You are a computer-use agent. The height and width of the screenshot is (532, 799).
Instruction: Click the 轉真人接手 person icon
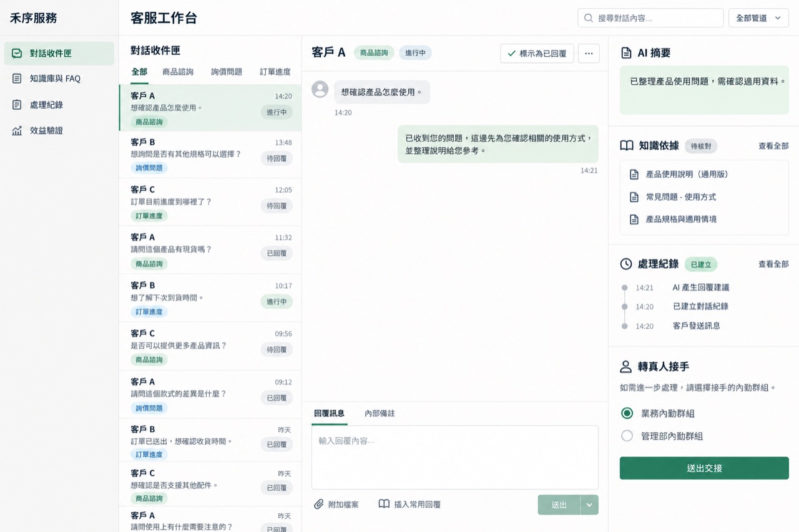point(626,367)
